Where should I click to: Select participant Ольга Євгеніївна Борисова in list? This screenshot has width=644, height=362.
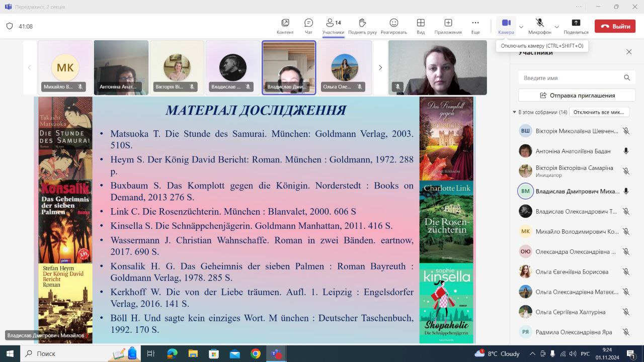click(x=575, y=271)
